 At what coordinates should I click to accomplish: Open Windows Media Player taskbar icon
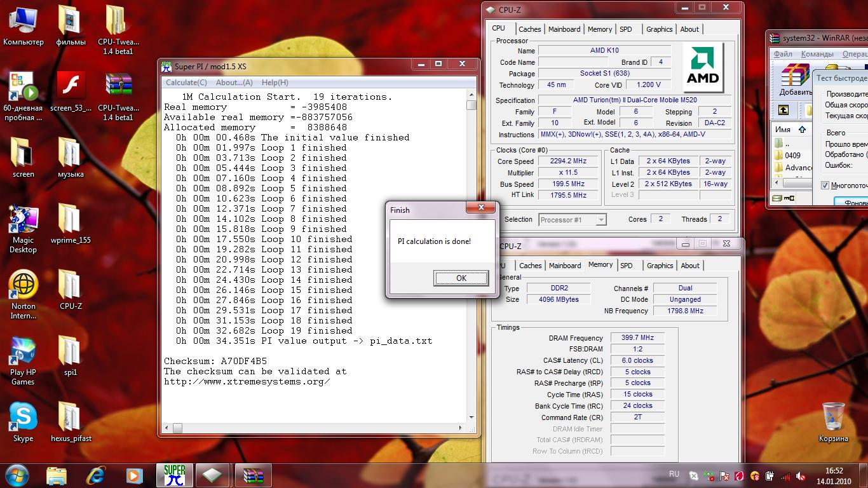(134, 475)
